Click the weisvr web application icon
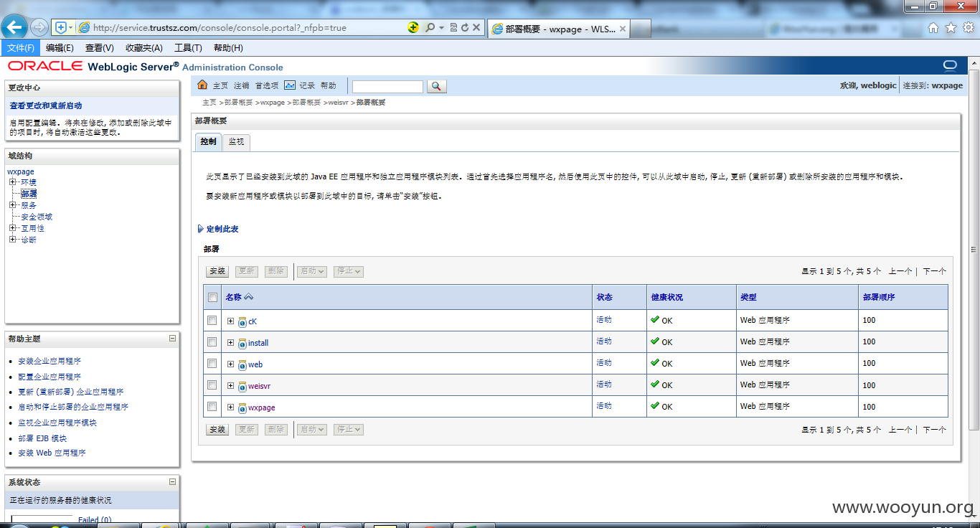Image resolution: width=980 pixels, height=528 pixels. 242,386
